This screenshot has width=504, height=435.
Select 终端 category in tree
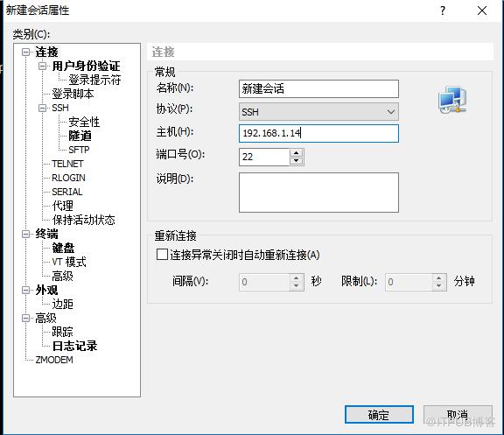click(x=46, y=234)
